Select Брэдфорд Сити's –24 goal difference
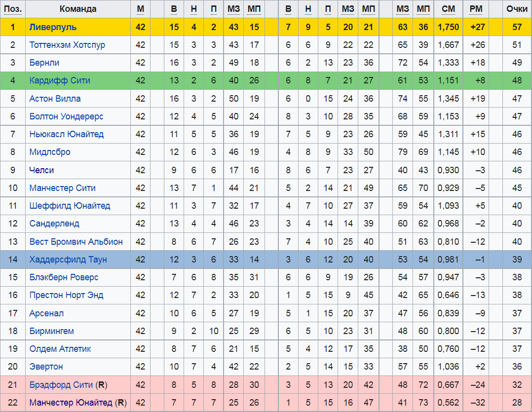Viewport: 532px width, 412px height. 476,384
